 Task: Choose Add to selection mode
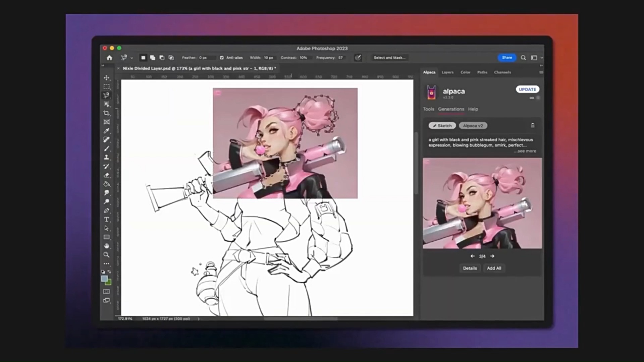pos(153,58)
